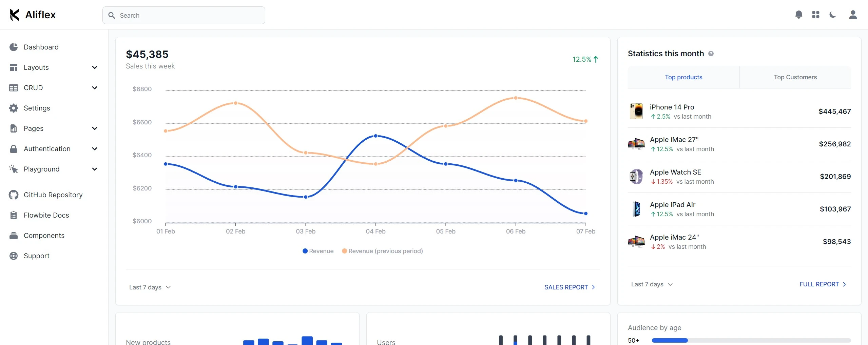Image resolution: width=868 pixels, height=345 pixels.
Task: Click the Flowbite Docs clipboard icon
Action: point(14,215)
